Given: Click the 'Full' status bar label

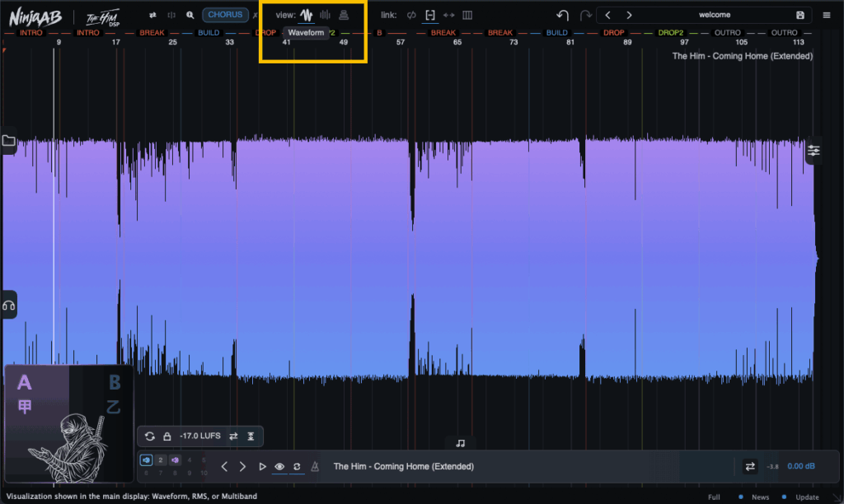Looking at the screenshot, I should pyautogui.click(x=714, y=497).
